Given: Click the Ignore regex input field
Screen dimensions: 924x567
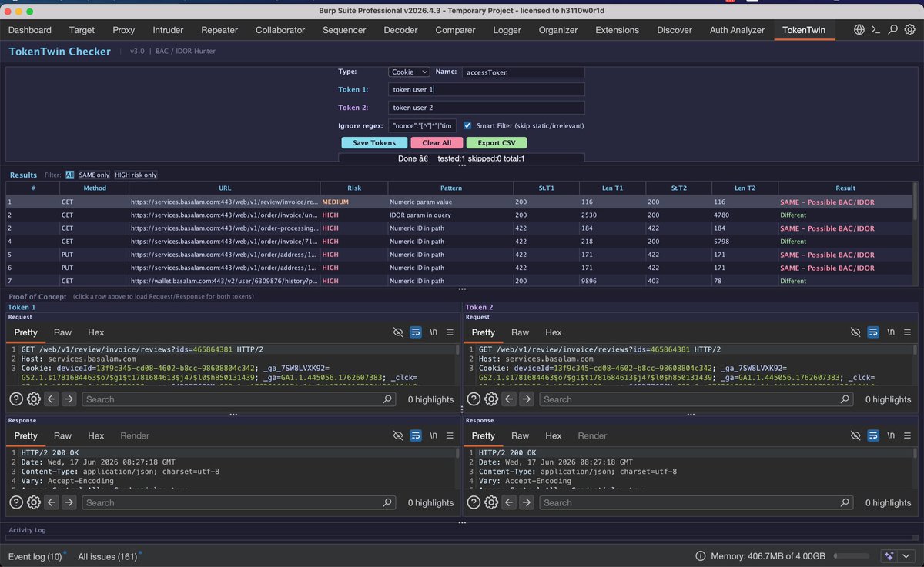Looking at the screenshot, I should pyautogui.click(x=422, y=125).
